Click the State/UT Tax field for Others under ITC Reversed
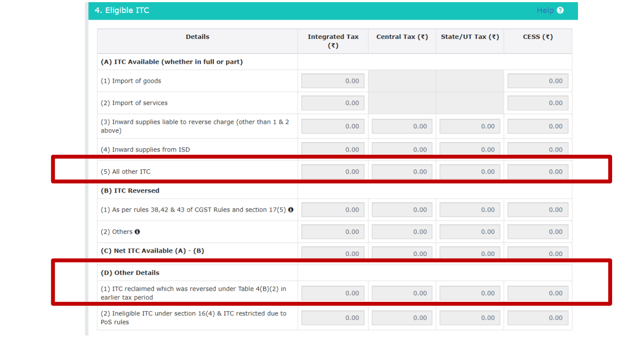This screenshot has height=349, width=644. pos(469,232)
